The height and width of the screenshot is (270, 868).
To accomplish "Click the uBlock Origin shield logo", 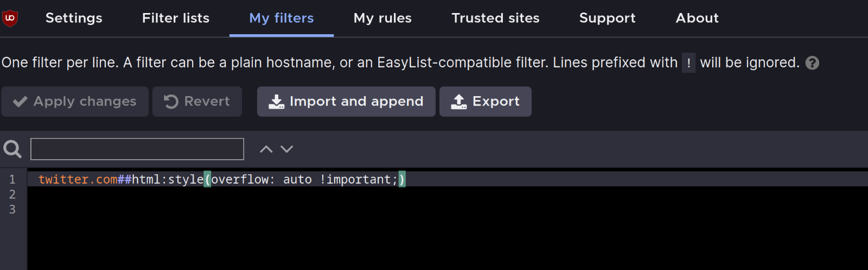I will [10, 18].
